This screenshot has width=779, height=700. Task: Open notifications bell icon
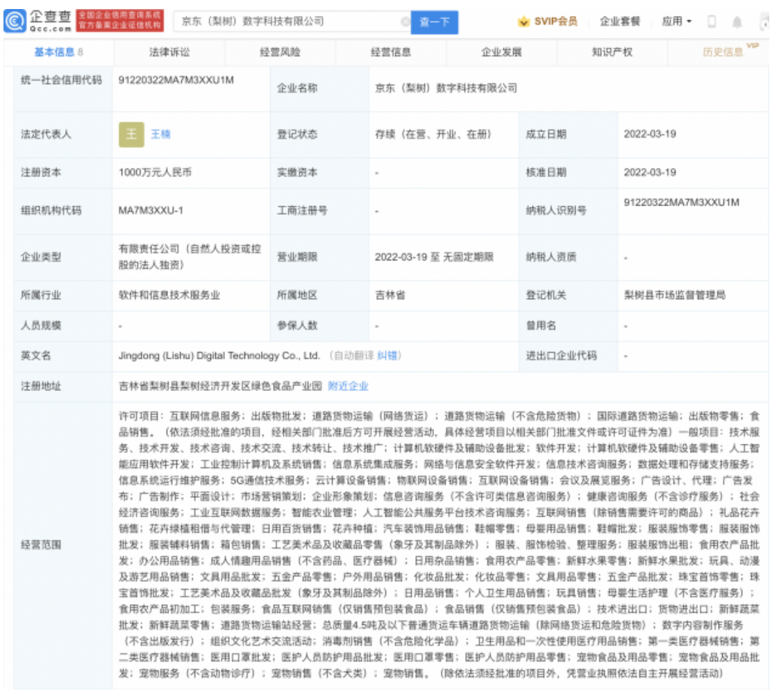click(737, 22)
